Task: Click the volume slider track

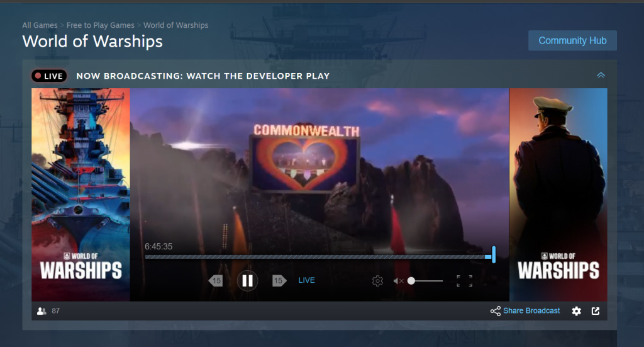Action: (x=425, y=281)
